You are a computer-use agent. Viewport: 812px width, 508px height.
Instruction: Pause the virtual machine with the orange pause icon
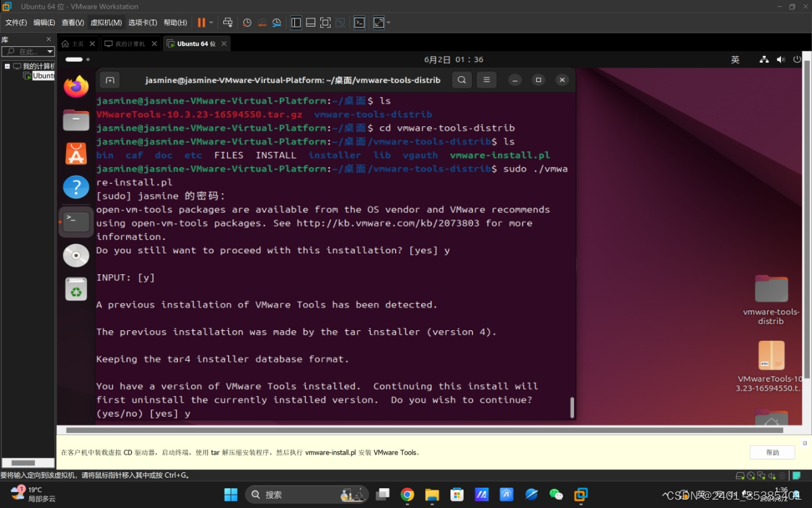click(201, 22)
